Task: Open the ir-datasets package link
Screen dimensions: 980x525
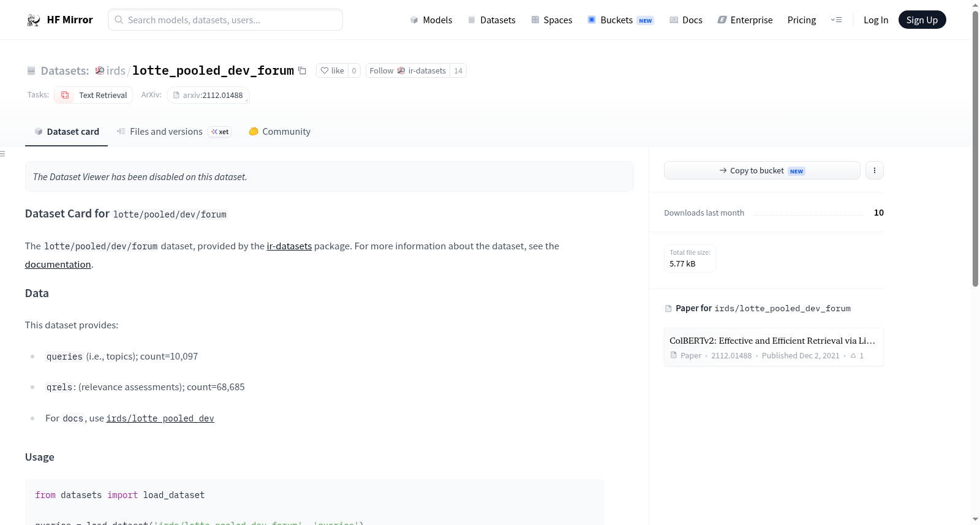Action: 289,246
